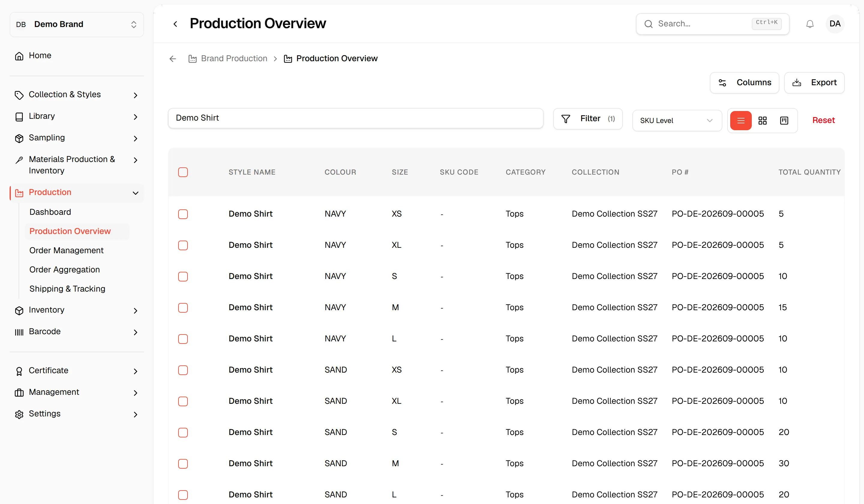Click the Export button
864x504 pixels.
pyautogui.click(x=814, y=82)
